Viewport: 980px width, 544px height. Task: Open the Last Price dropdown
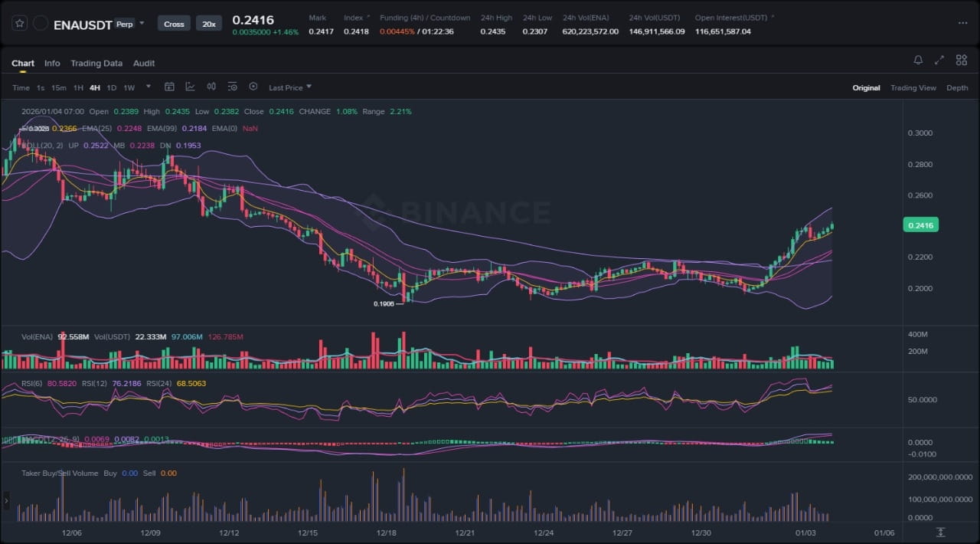[x=289, y=87]
